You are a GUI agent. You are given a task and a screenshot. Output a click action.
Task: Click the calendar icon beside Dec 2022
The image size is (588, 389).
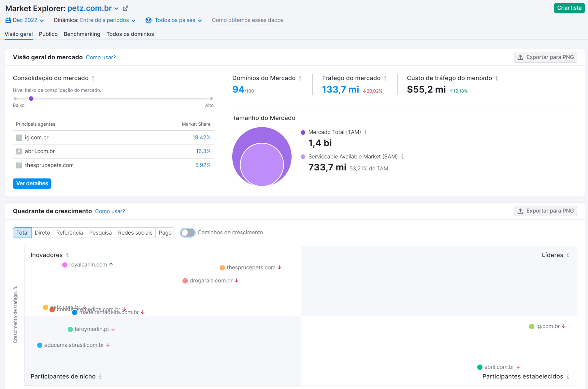[8, 20]
